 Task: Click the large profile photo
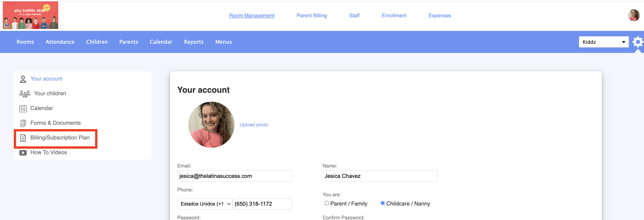pyautogui.click(x=211, y=124)
